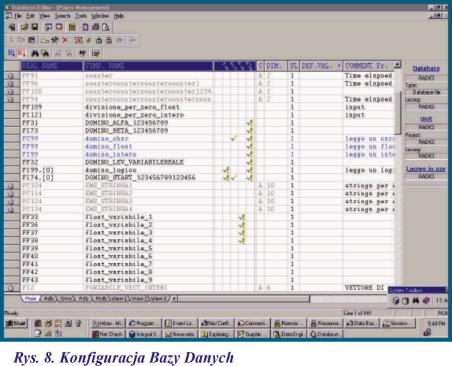Click the Database link in right panel
This screenshot has width=452, height=366.
tap(426, 68)
